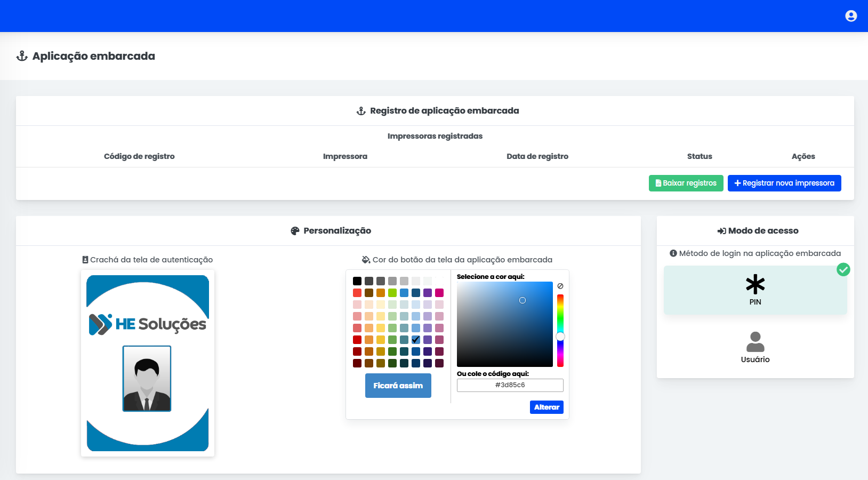
Task: Click the info icon beside Método de login
Action: pyautogui.click(x=673, y=253)
